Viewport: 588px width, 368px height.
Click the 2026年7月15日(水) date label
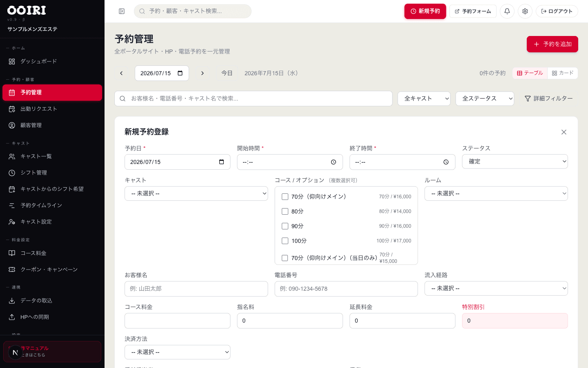click(272, 73)
